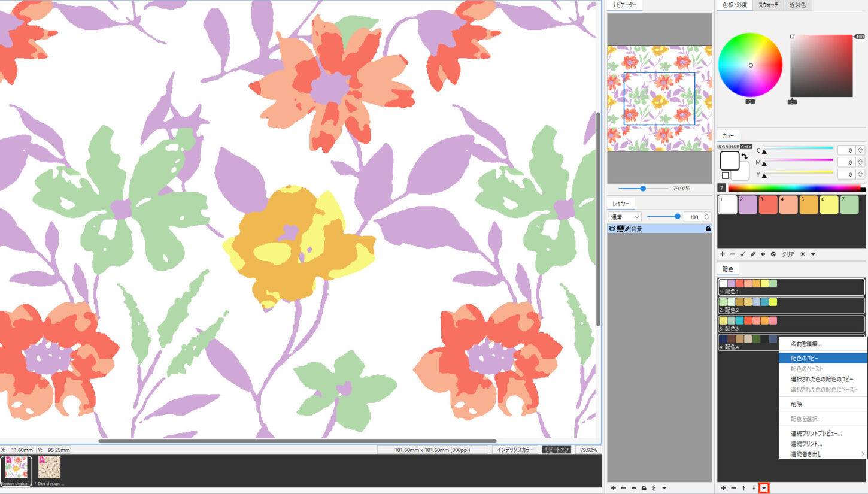This screenshot has height=494, width=868.
Task: Switch to the スウォッチ tab
Action: coord(768,5)
